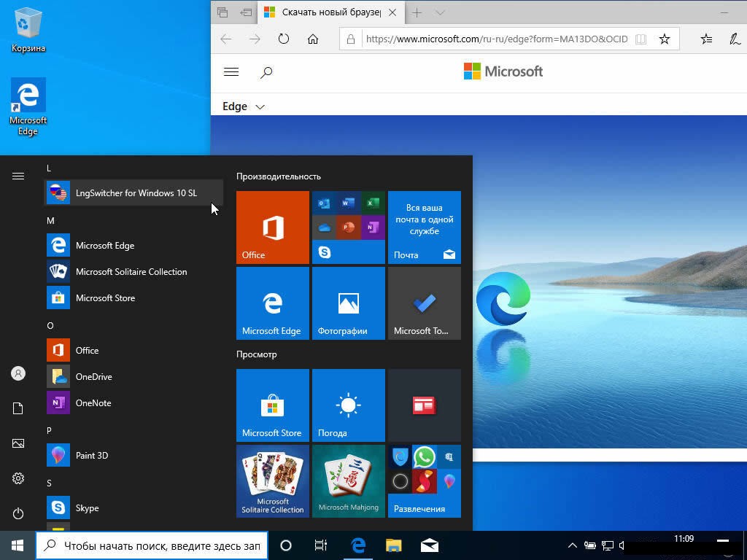Expand the Edge dropdown on webpage

tap(244, 106)
